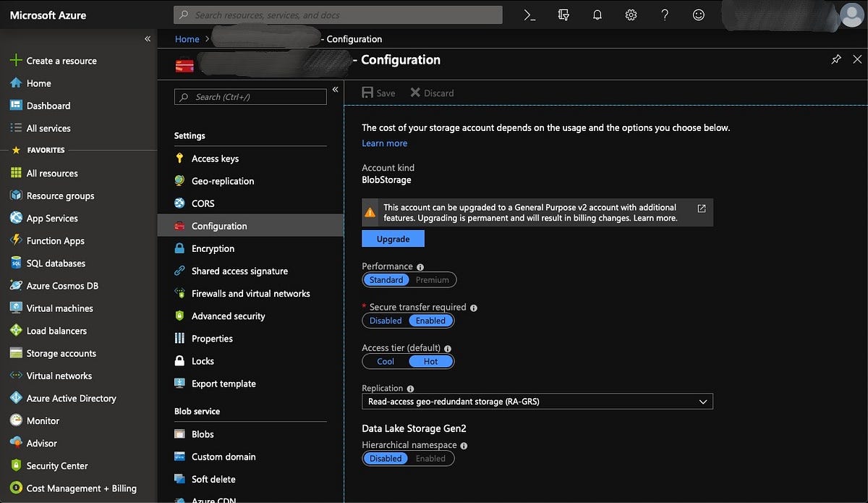Open Encryption settings
This screenshot has height=503, width=868.
(213, 248)
